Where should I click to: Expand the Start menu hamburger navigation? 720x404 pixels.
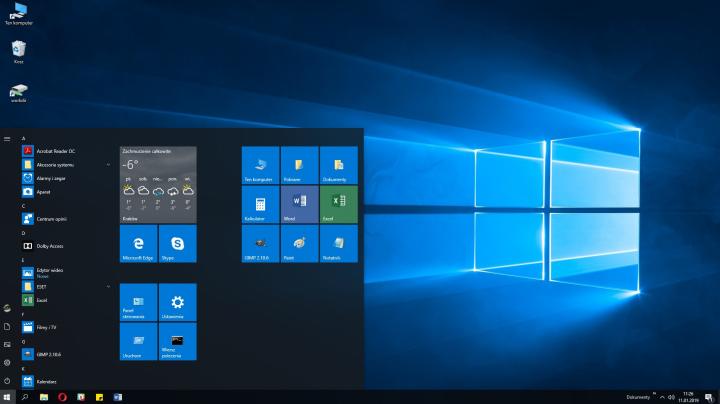tap(7, 139)
